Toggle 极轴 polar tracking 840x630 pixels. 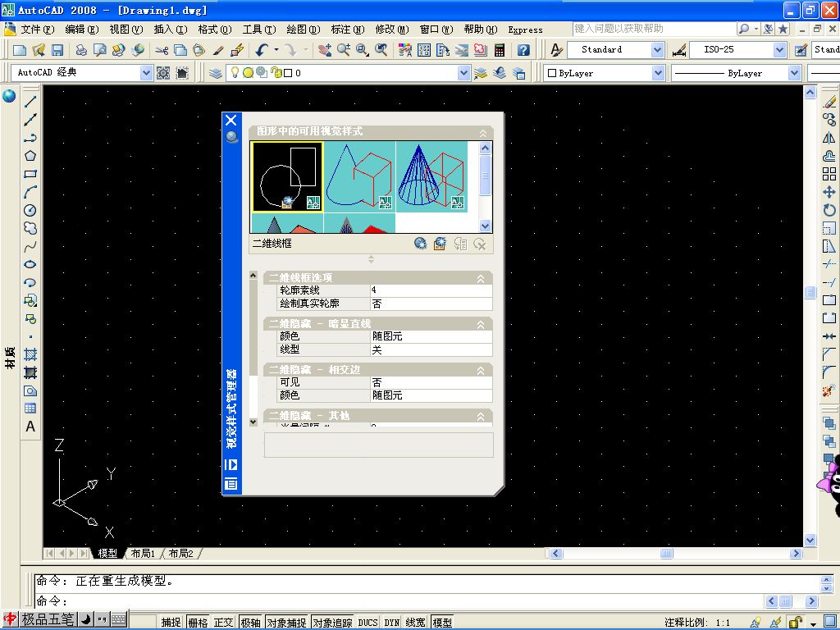click(250, 622)
